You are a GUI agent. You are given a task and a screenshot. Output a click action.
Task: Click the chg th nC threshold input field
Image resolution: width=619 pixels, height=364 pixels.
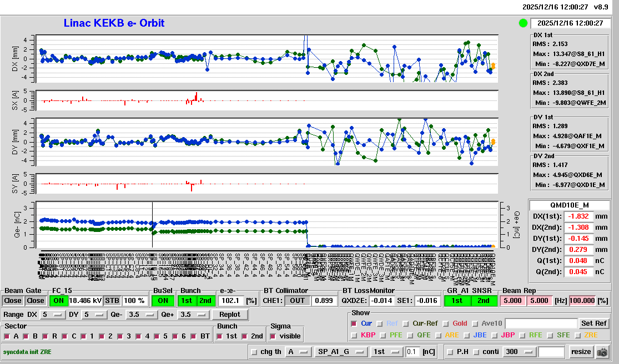tap(412, 352)
